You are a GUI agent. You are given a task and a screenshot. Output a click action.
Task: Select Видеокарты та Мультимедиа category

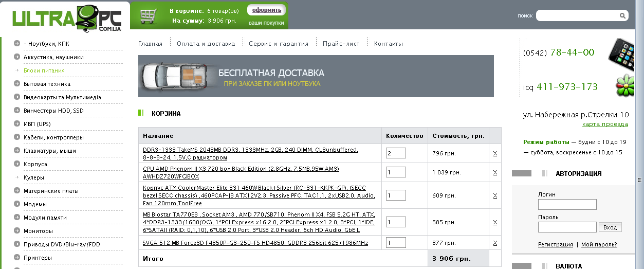click(x=62, y=97)
